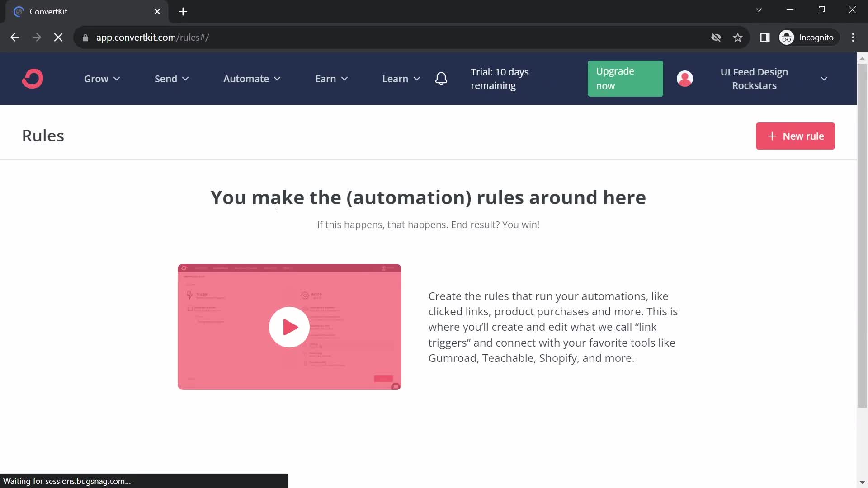Click the video thumbnail preview
The image size is (868, 488).
(x=289, y=327)
